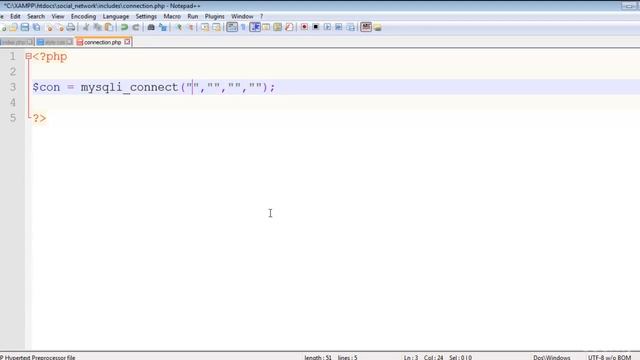
Task: Open the Settings menu
Action: tap(146, 16)
